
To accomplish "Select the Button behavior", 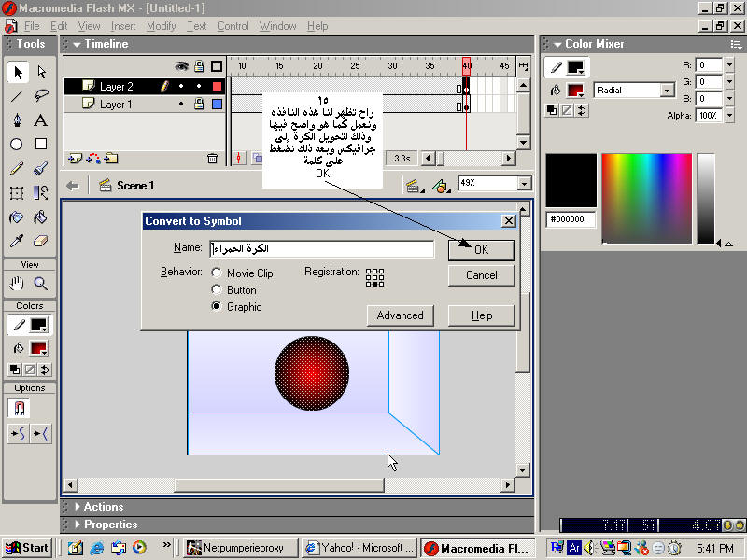I will click(x=217, y=289).
